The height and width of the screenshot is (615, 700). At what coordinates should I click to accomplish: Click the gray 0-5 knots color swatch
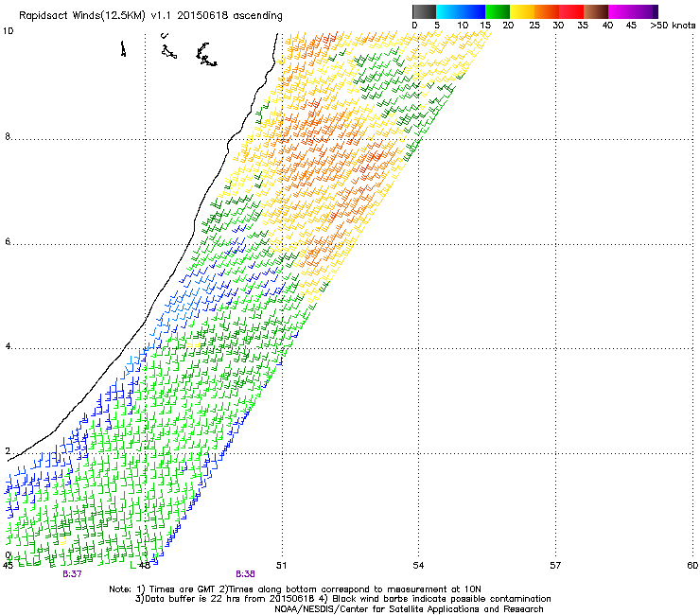point(424,11)
